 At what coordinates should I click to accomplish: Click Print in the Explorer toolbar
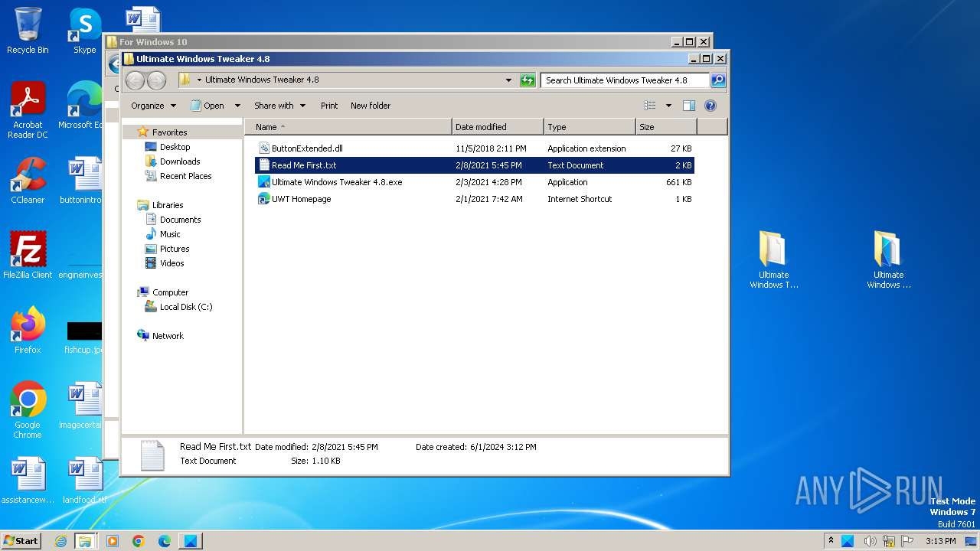[329, 106]
